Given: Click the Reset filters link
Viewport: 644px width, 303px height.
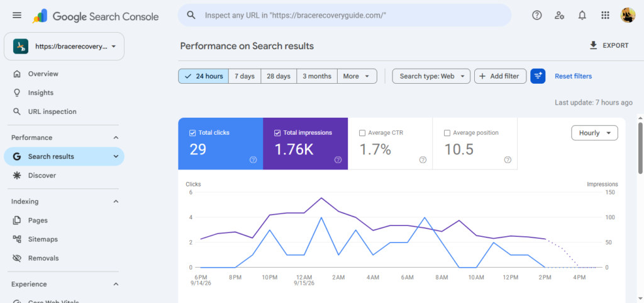Looking at the screenshot, I should [574, 76].
